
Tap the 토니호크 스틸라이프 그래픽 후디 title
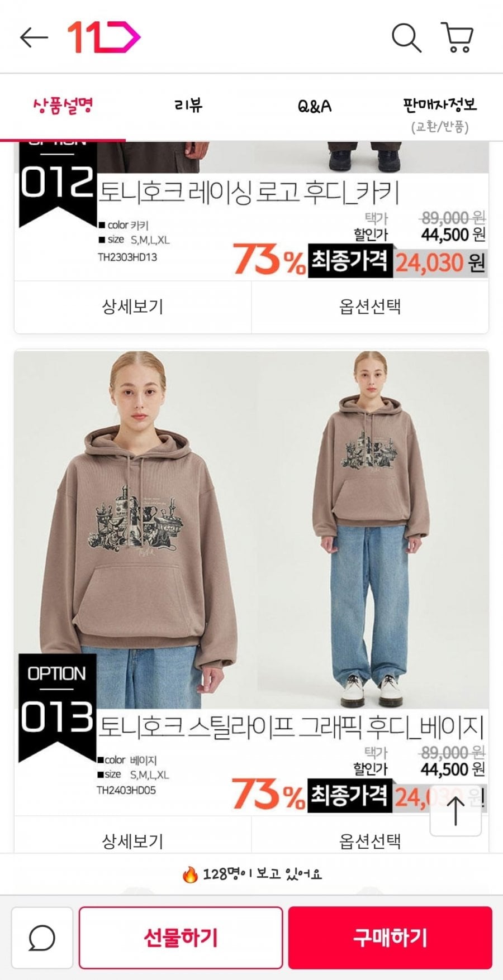(x=291, y=726)
